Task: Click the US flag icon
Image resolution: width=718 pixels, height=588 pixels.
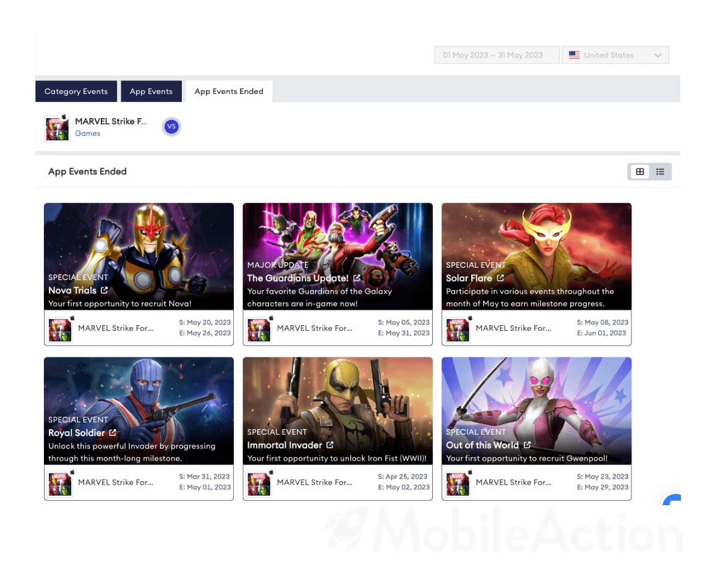Action: [575, 55]
